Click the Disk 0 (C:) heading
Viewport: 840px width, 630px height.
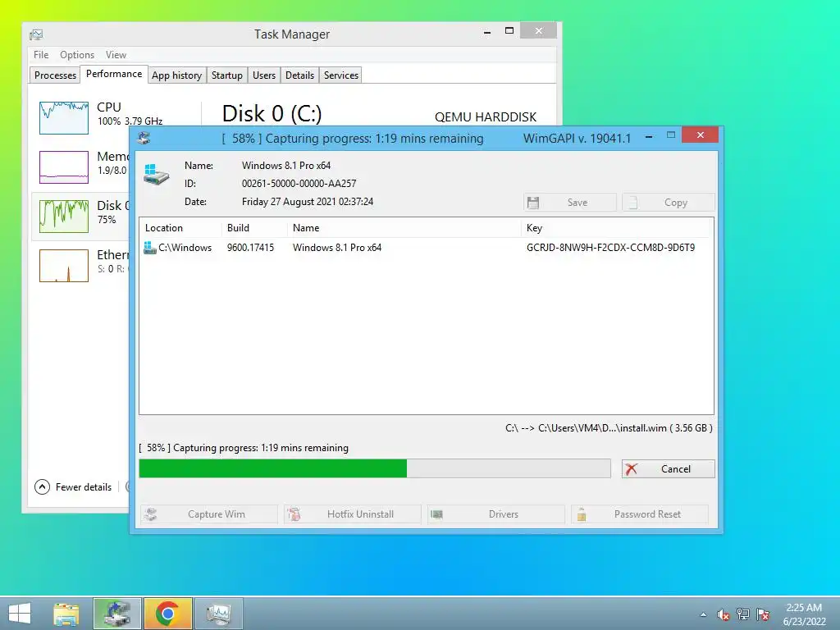[272, 113]
